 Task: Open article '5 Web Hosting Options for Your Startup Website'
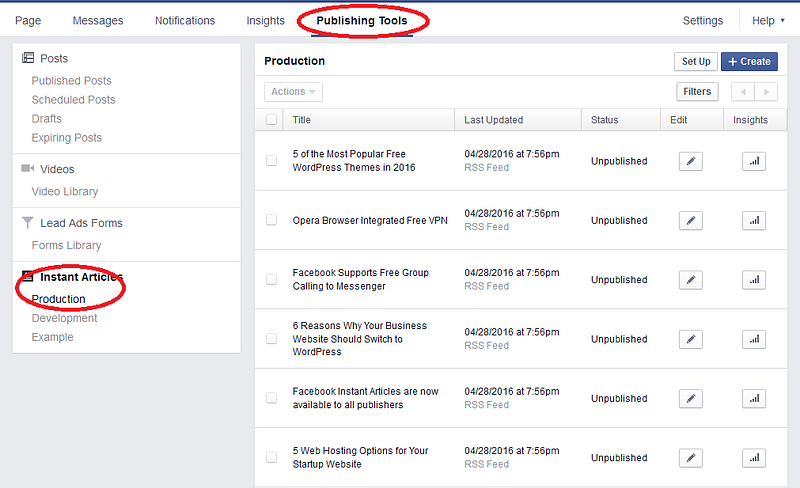click(x=360, y=457)
